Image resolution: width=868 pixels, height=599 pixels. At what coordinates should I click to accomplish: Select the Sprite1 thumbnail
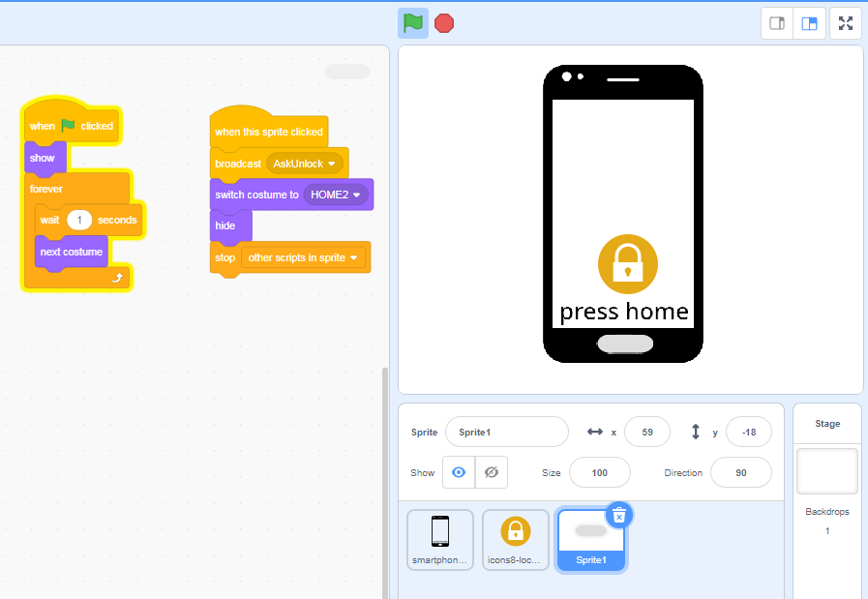click(590, 540)
